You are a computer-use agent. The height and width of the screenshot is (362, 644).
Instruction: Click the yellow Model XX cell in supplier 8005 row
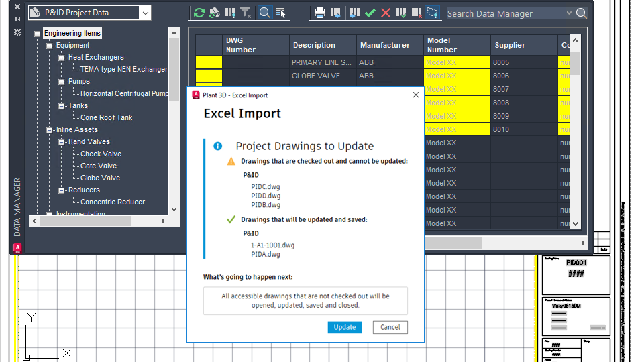click(x=457, y=62)
